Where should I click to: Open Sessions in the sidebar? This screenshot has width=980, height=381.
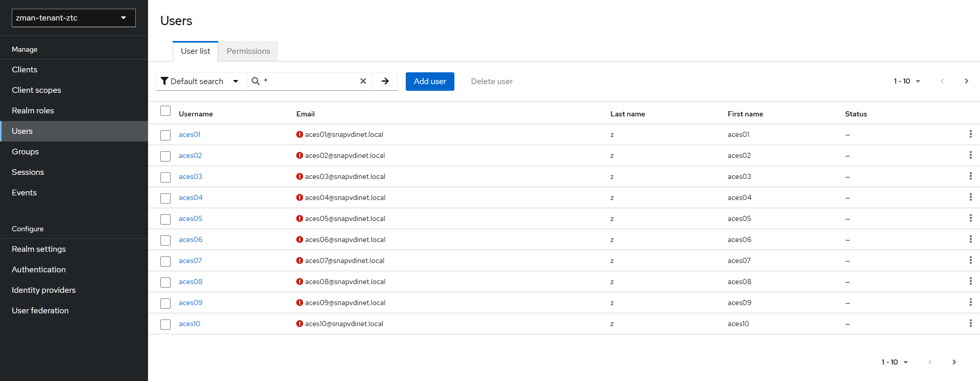74,172
